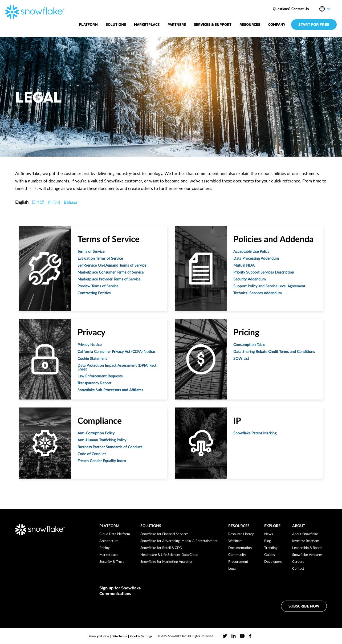Image resolution: width=342 pixels, height=644 pixels.
Task: Click the dollar sign Pricing tile image
Action: coord(201,359)
